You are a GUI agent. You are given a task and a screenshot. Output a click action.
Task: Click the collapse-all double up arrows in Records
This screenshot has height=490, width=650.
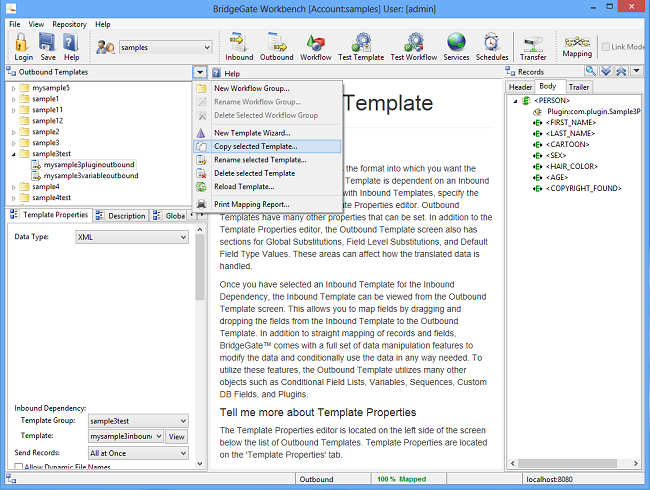(621, 71)
